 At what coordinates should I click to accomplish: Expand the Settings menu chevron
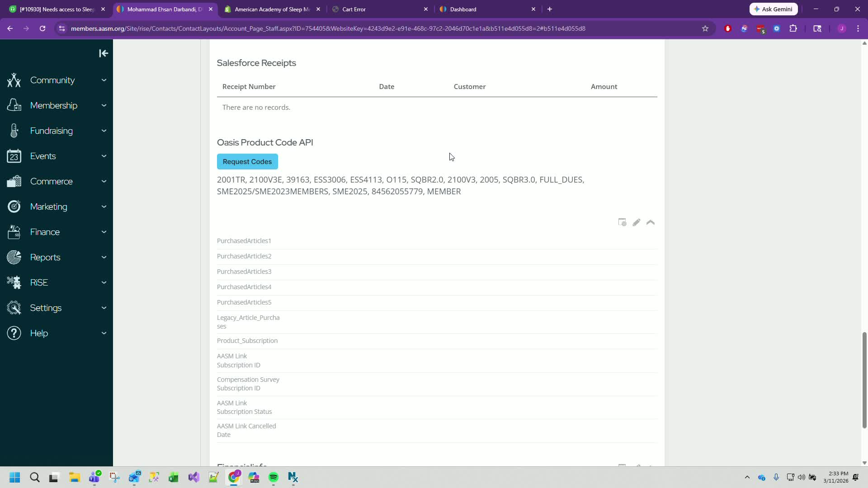[104, 308]
